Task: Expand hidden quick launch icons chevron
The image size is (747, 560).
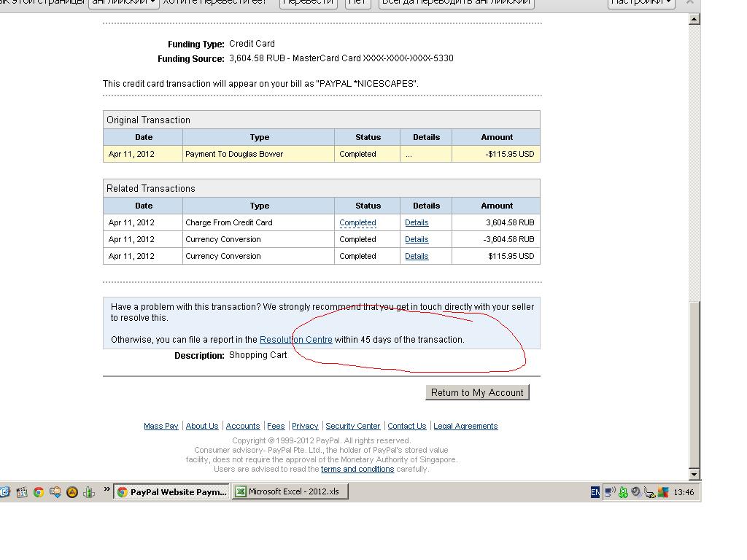Action: click(107, 489)
